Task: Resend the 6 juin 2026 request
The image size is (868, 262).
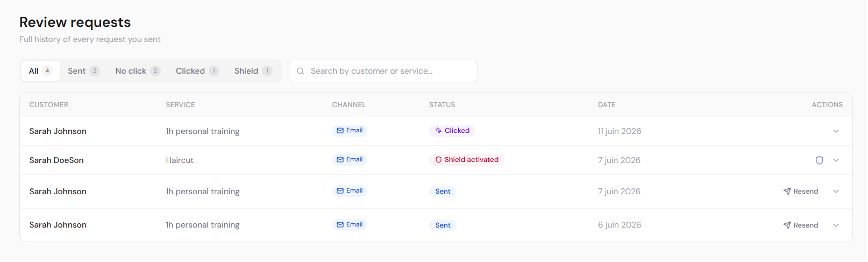Action: 801,225
